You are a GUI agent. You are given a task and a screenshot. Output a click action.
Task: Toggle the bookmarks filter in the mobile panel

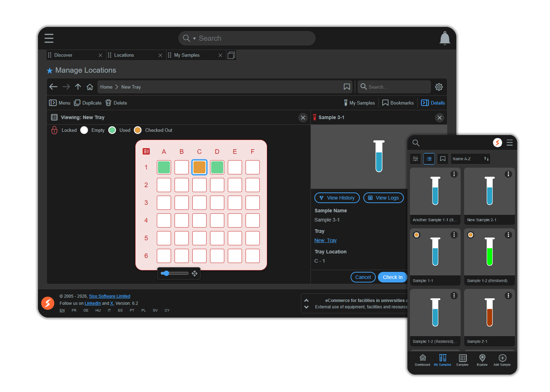442,158
